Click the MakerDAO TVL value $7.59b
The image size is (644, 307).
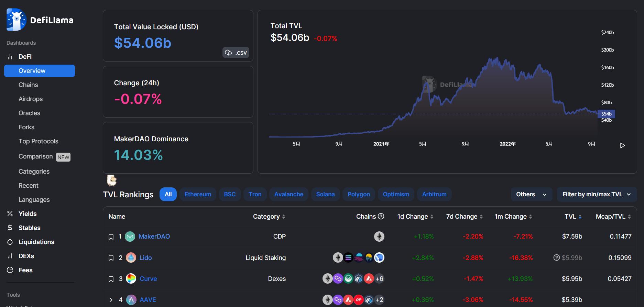click(572, 237)
